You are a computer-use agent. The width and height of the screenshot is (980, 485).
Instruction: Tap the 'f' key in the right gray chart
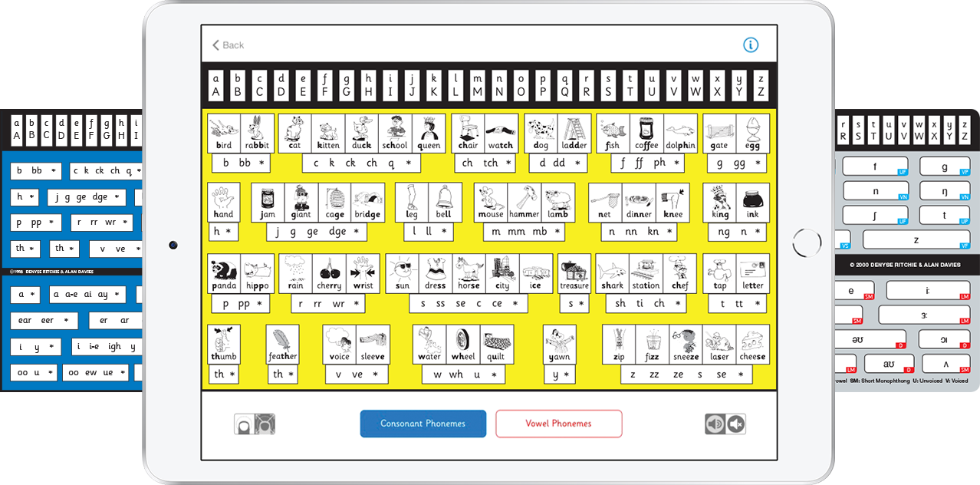pyautogui.click(x=875, y=166)
